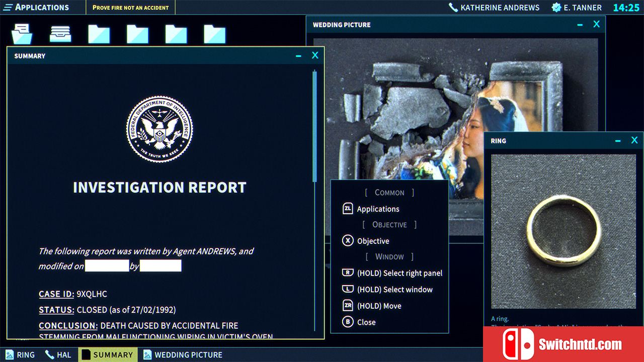Click the gold ring photograph

[563, 231]
